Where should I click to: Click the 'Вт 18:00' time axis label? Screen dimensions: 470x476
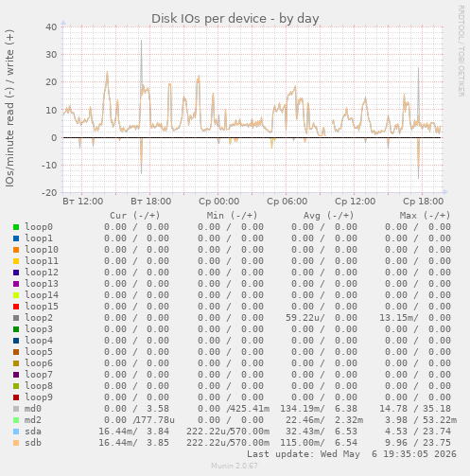coord(151,202)
